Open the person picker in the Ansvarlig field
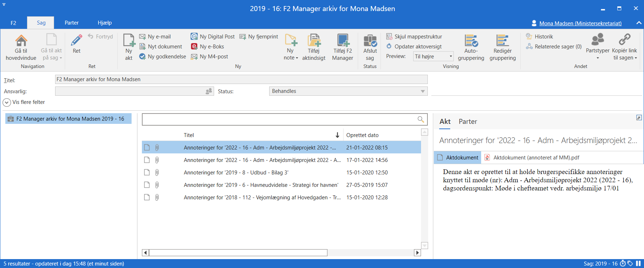The width and height of the screenshot is (644, 268). (x=209, y=91)
